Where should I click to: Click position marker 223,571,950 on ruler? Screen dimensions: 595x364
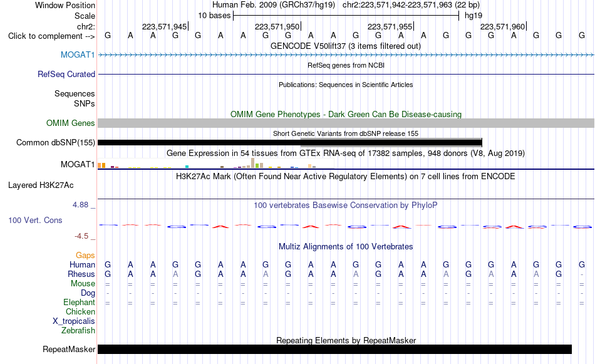(x=277, y=26)
